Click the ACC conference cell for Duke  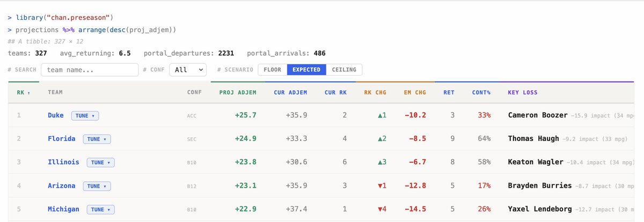pos(192,116)
